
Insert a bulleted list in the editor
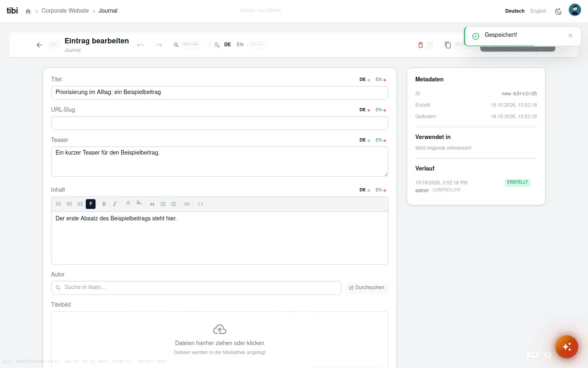tap(163, 204)
